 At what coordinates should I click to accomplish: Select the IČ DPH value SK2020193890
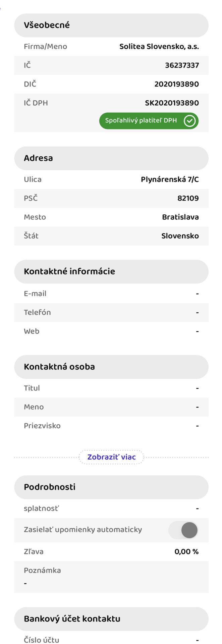172,103
